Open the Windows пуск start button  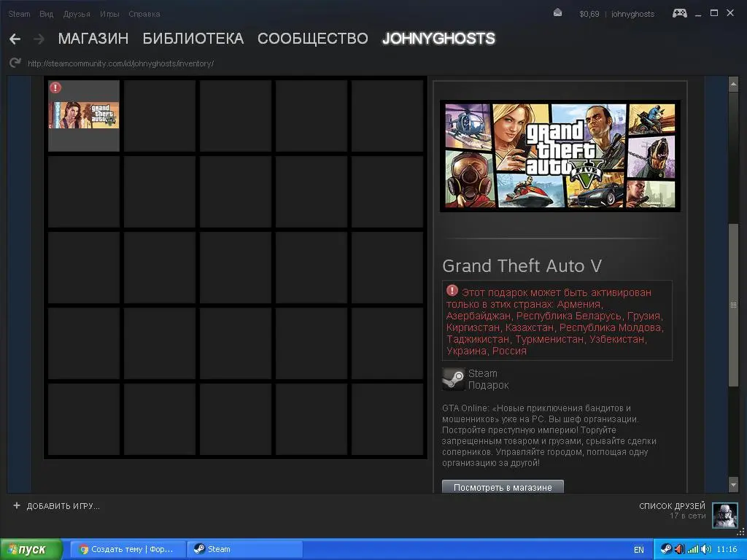[31, 549]
